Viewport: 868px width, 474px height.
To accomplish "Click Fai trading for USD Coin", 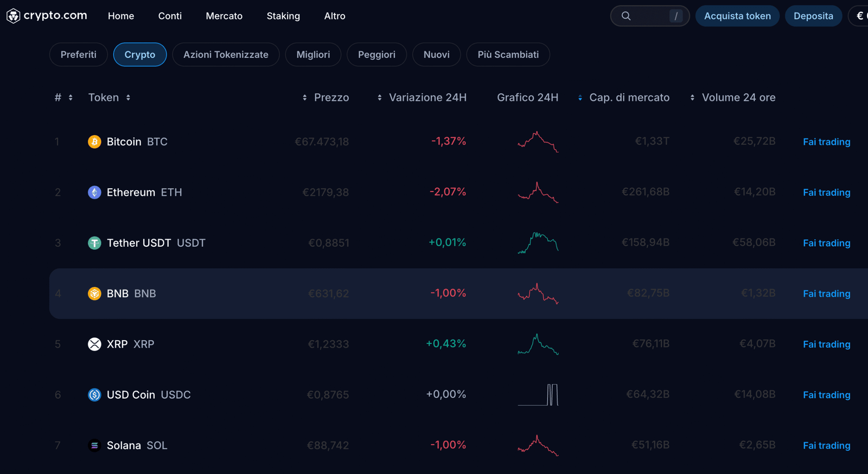I will 827,395.
